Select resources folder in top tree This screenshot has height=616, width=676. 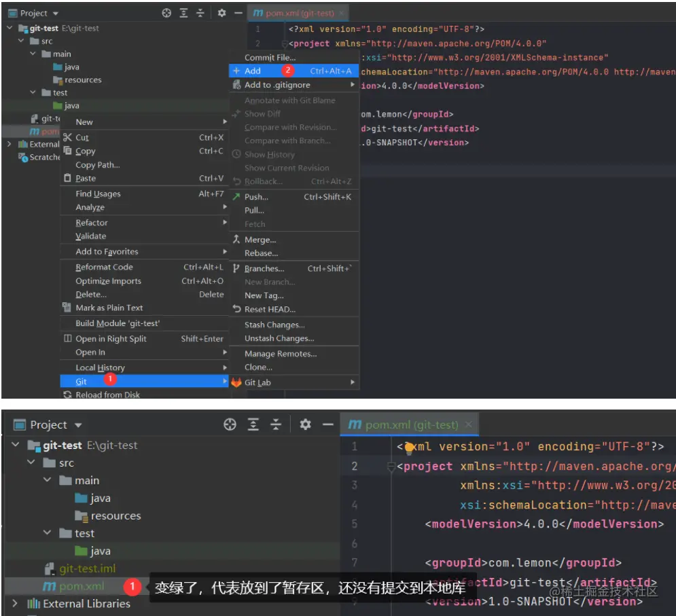point(83,79)
